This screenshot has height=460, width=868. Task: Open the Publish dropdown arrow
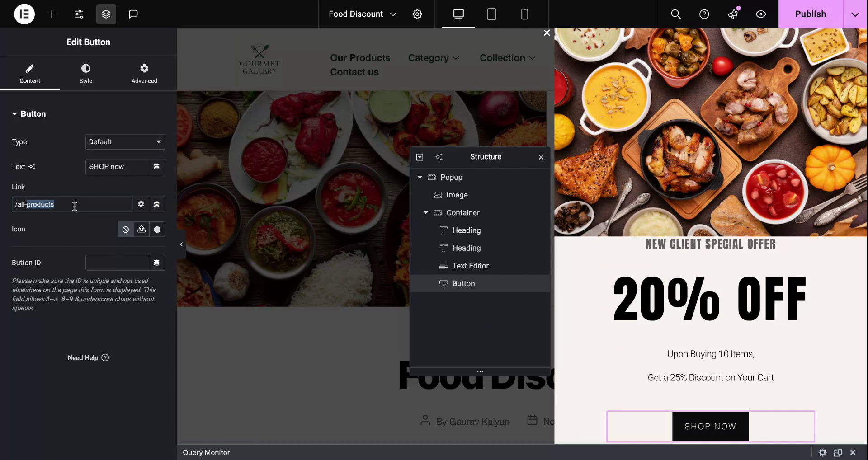pyautogui.click(x=855, y=14)
